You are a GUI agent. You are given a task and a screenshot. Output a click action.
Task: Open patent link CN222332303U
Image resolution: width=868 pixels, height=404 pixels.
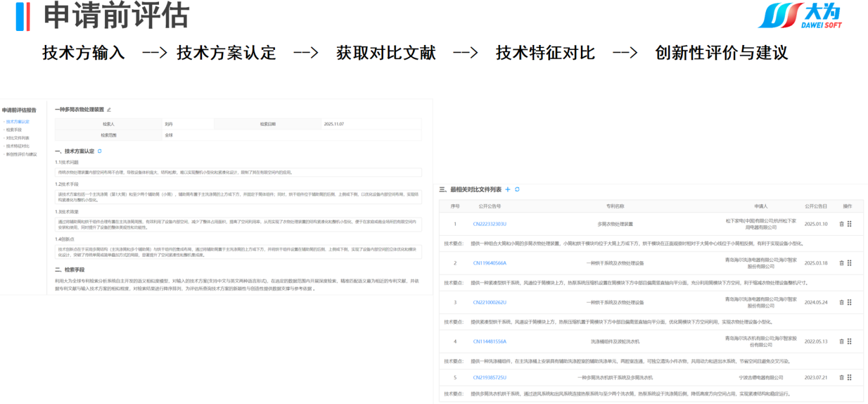(x=489, y=224)
